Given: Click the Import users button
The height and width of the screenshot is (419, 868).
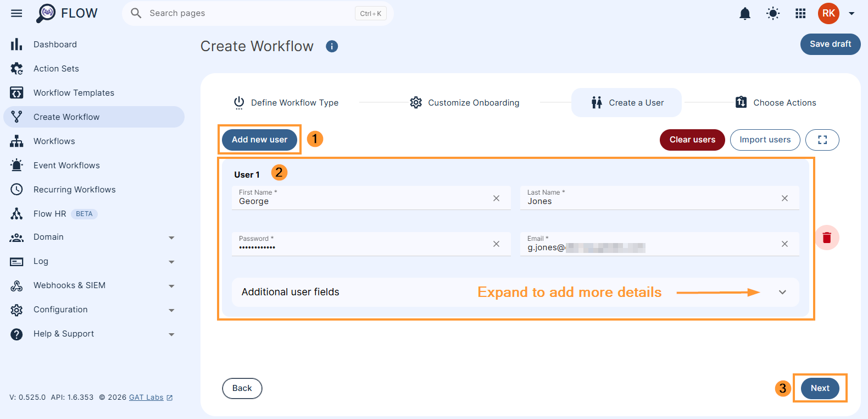Looking at the screenshot, I should coord(765,140).
